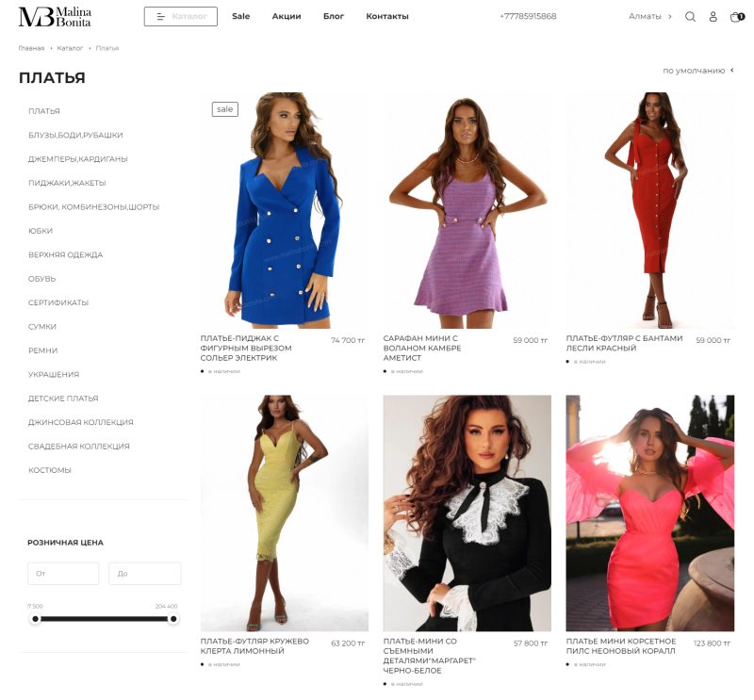This screenshot has width=754, height=700.
Task: Open the search magnifier icon
Action: 690,17
